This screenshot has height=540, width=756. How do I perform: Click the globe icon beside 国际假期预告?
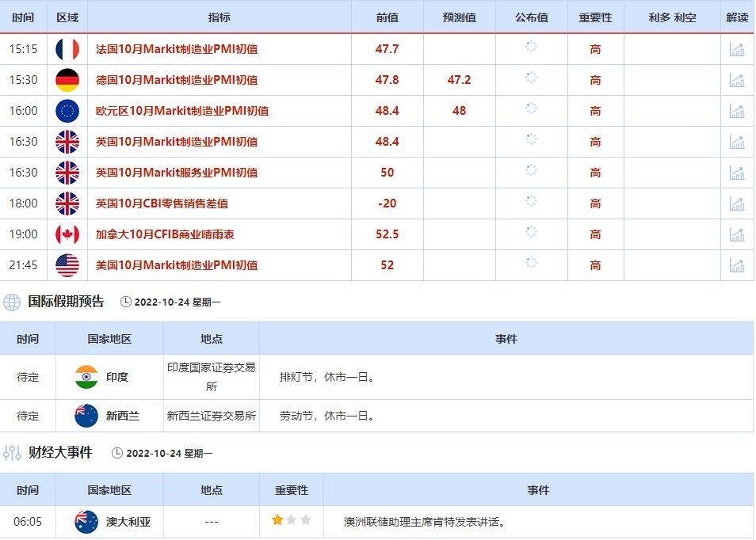coord(12,302)
